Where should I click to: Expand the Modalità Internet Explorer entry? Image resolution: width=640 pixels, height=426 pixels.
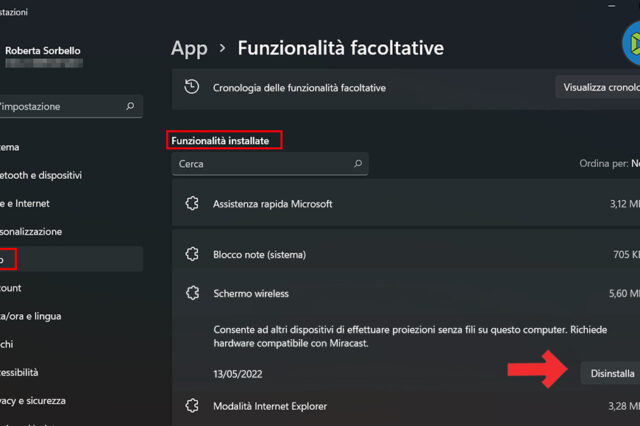(x=400, y=405)
